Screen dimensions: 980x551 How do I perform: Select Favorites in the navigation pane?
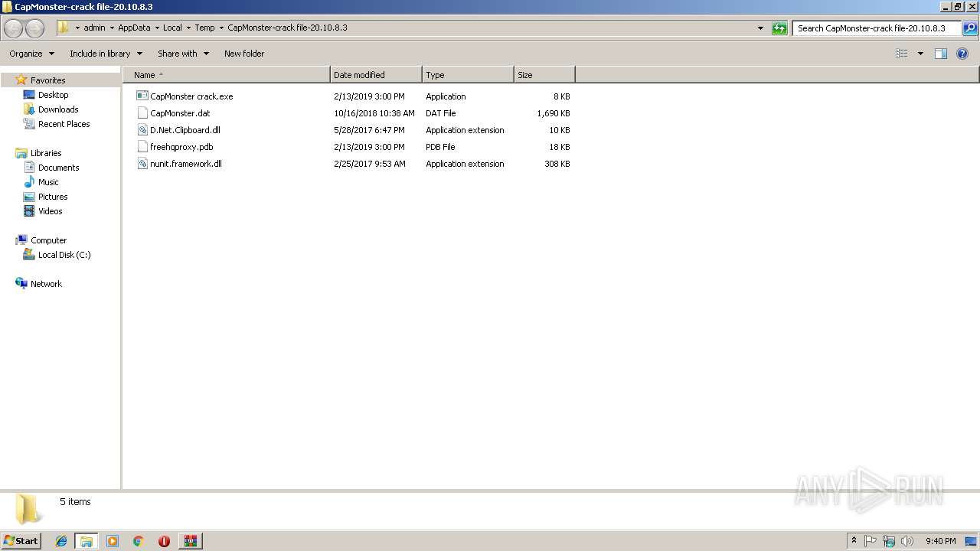pyautogui.click(x=47, y=80)
